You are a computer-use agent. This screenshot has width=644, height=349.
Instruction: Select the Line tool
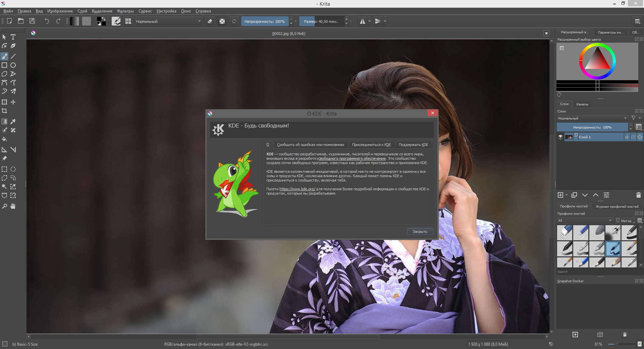click(x=13, y=56)
